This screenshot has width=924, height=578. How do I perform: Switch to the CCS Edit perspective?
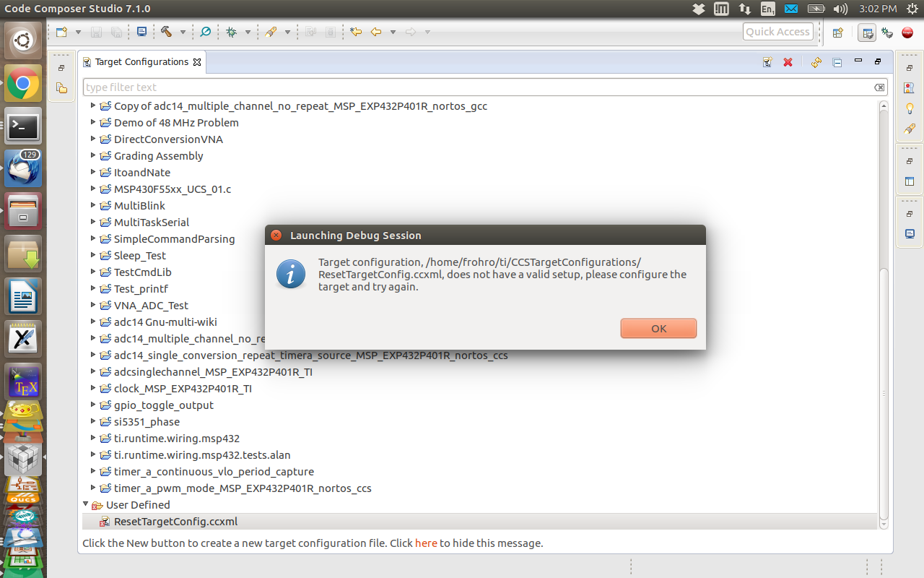tap(867, 33)
